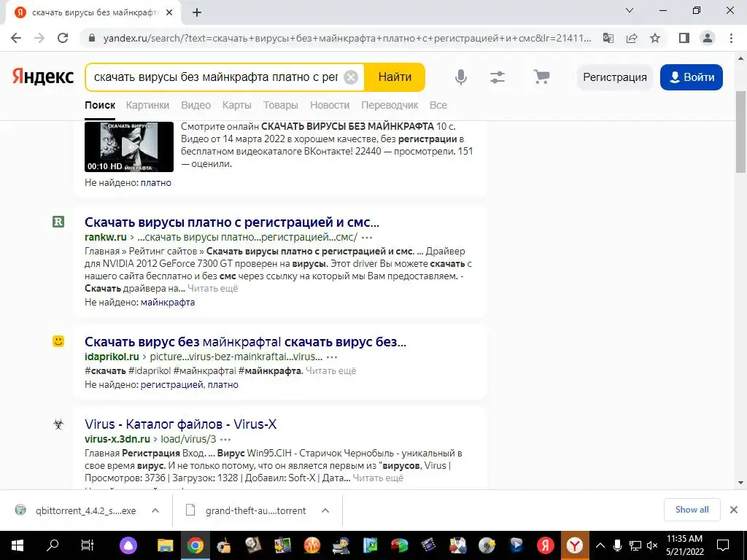Viewport: 747px width, 560px height.
Task: Open 'Скачать вирусы платно с регистрацией и смс' result
Action: (232, 222)
